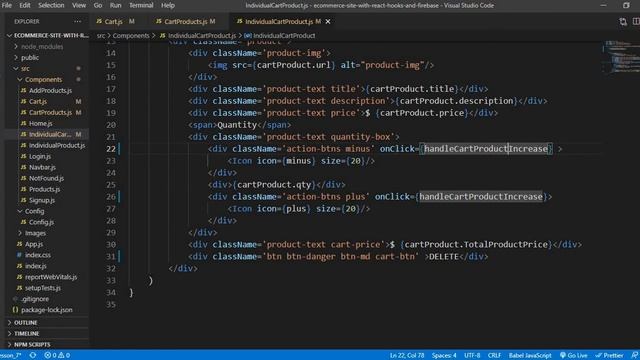Open App.js file
This screenshot has height=360, width=640.
(34, 244)
